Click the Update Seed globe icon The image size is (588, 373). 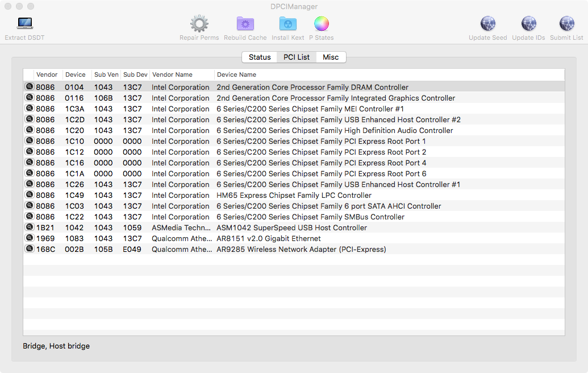click(488, 24)
